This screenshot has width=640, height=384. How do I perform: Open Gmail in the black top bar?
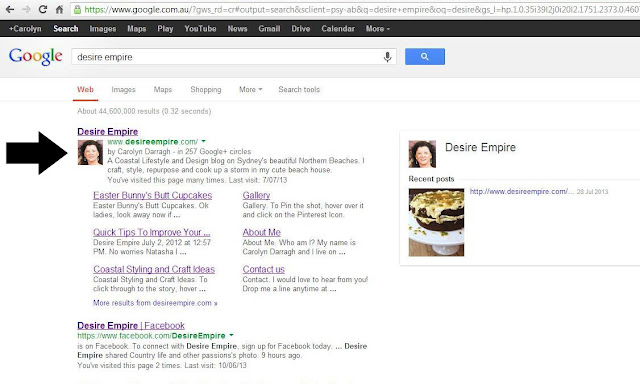pyautogui.click(x=269, y=29)
